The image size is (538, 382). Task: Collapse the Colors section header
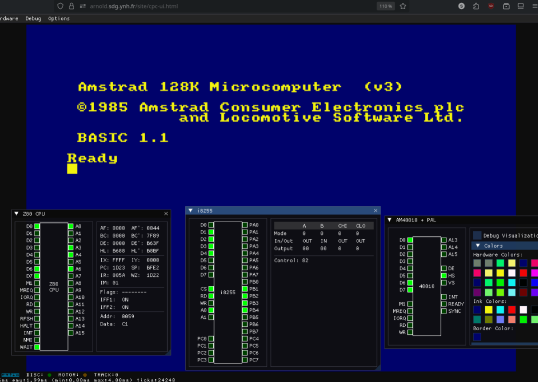pos(478,246)
